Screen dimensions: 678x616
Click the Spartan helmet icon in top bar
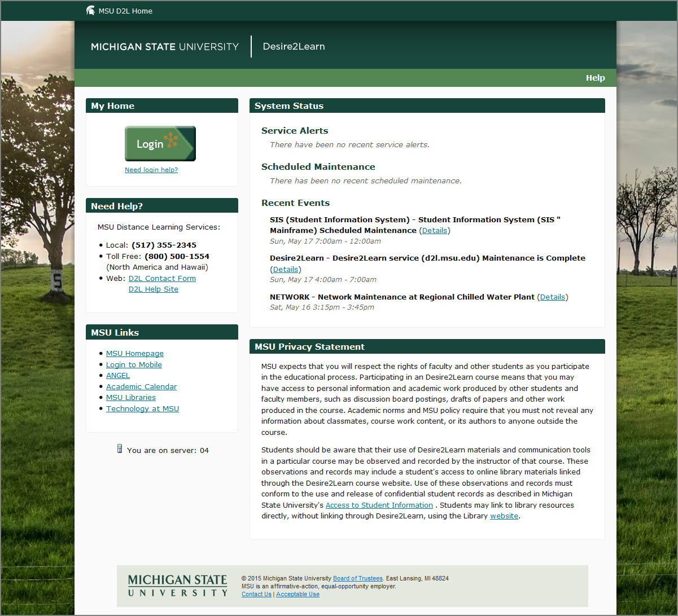tap(90, 10)
